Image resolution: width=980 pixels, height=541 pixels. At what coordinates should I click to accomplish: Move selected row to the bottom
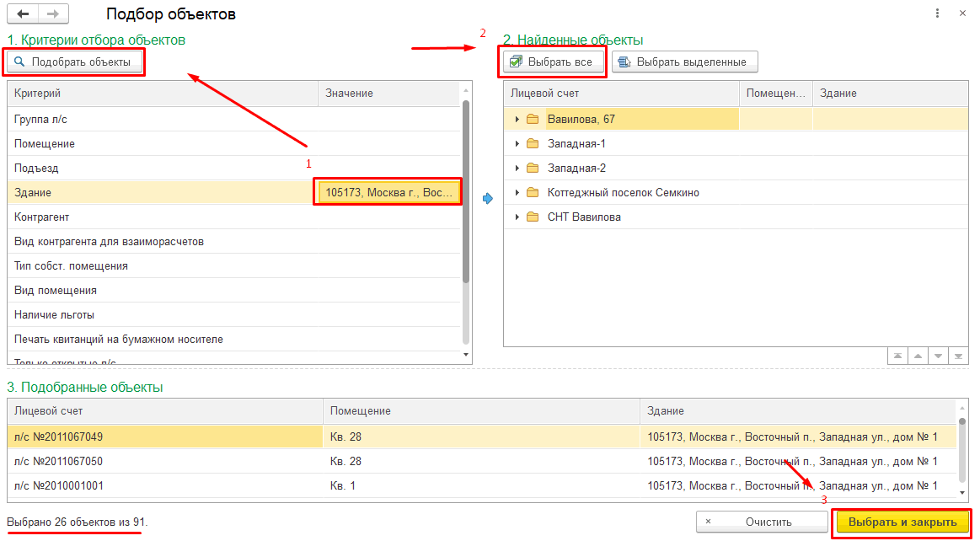[958, 356]
